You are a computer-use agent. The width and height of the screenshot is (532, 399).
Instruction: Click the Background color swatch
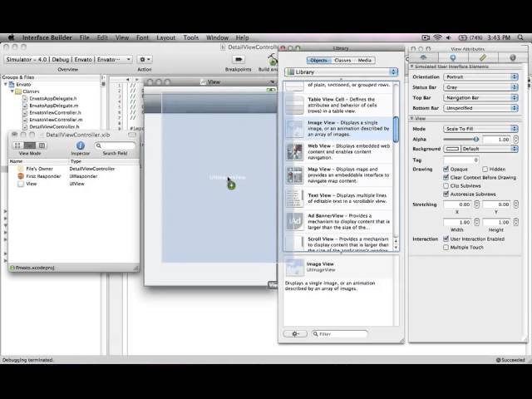coord(452,149)
